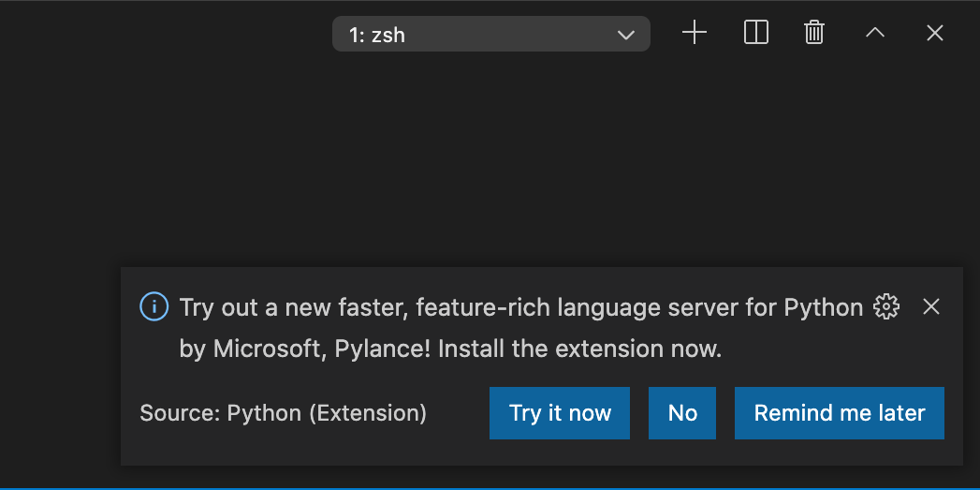Click the Pylance notification message text

[520, 307]
